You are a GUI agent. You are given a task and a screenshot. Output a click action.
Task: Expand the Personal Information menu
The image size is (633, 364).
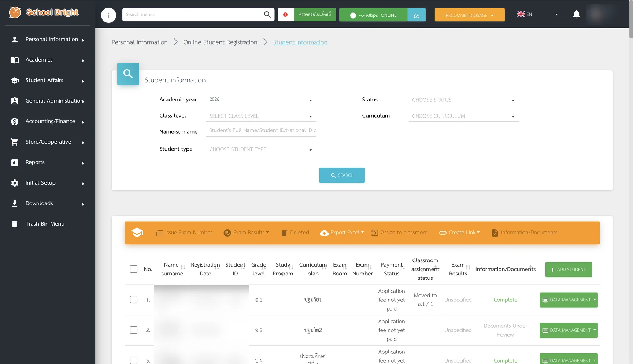coord(48,40)
